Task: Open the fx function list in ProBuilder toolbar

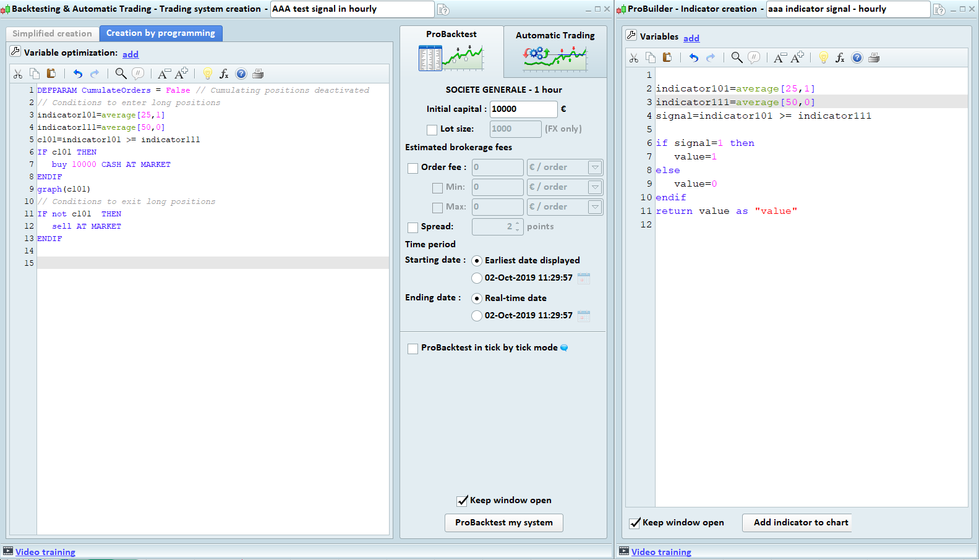Action: coord(840,57)
